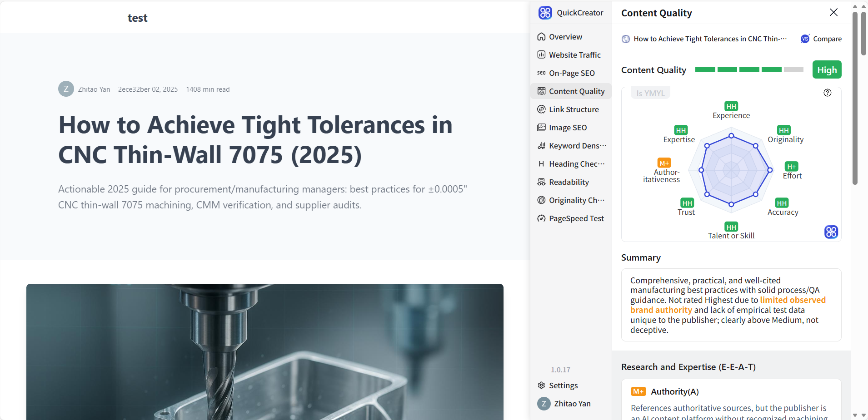The image size is (868, 420).
Task: Click the help question mark icon
Action: (828, 93)
